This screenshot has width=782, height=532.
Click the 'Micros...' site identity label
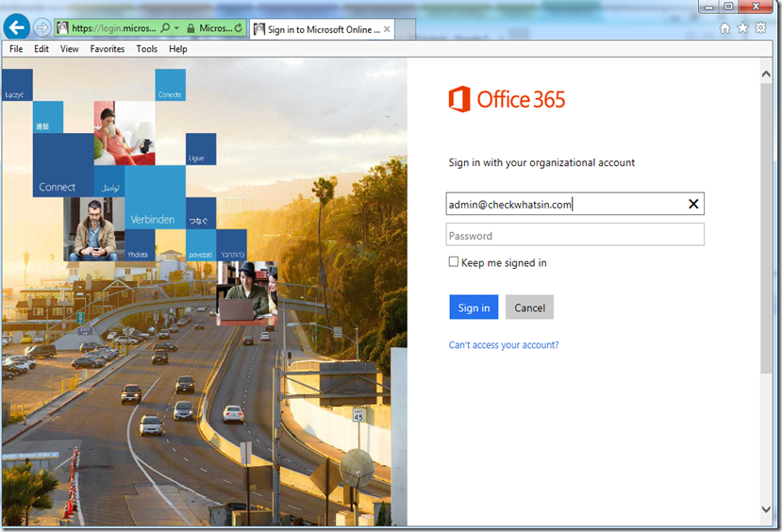pyautogui.click(x=215, y=28)
